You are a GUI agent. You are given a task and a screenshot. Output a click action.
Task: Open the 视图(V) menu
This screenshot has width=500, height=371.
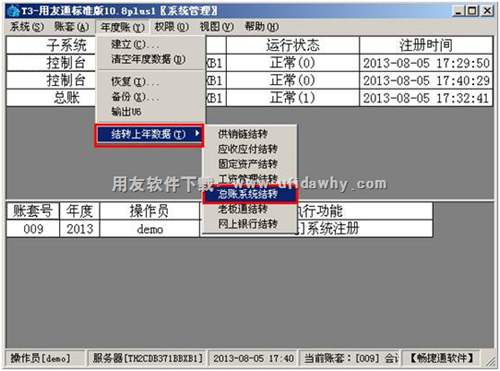216,27
